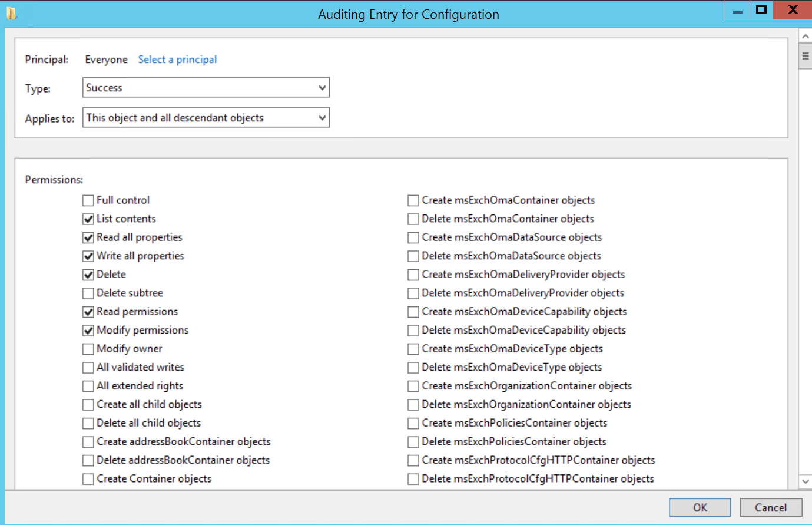The height and width of the screenshot is (525, 812).
Task: Check Delete msExchOmaDataSource objects
Action: [x=413, y=256]
